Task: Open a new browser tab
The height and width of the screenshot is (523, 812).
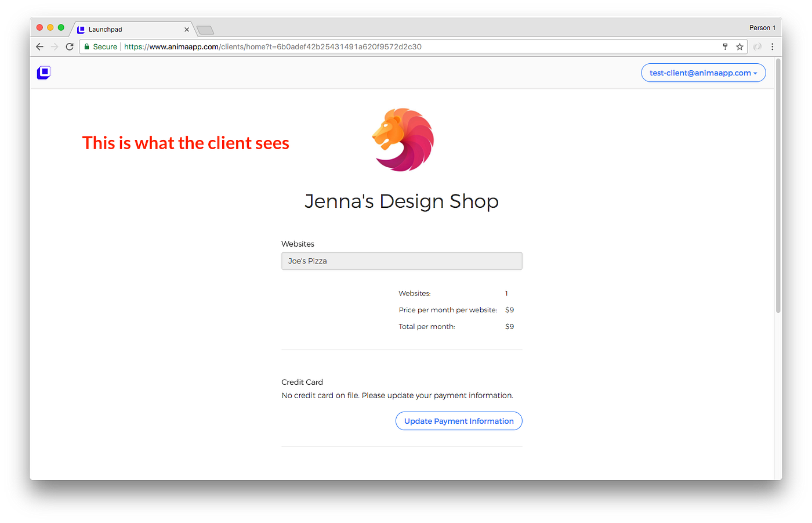Action: (205, 30)
